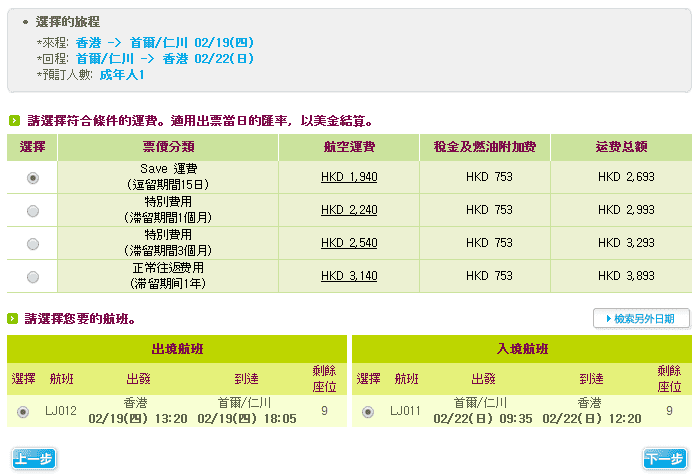Select the Save 運費 fare radio button
697x475 pixels.
[x=33, y=178]
